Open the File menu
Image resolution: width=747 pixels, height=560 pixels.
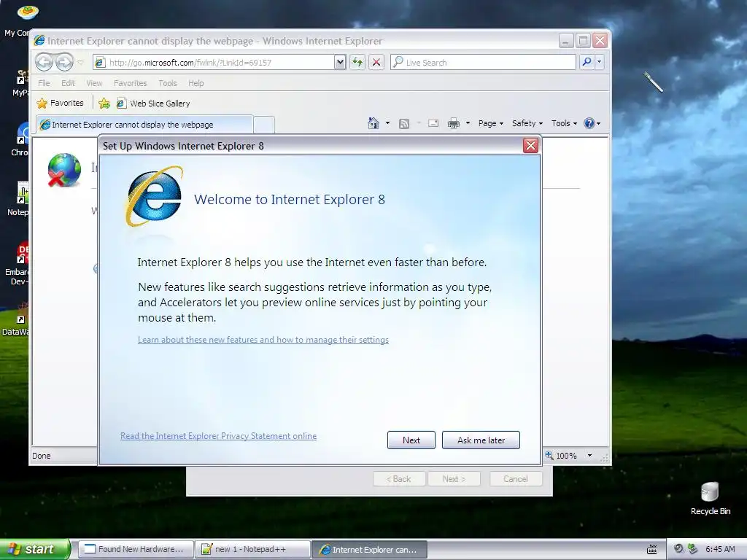(44, 83)
